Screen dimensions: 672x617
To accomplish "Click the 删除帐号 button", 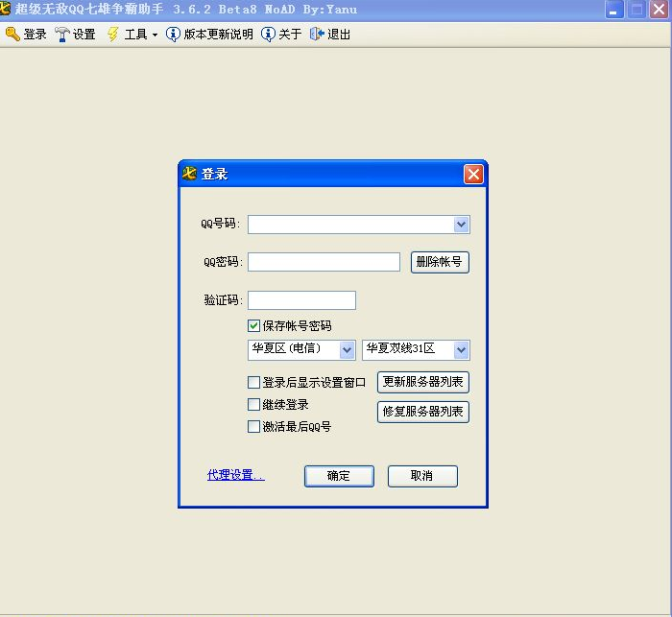I will tap(440, 262).
